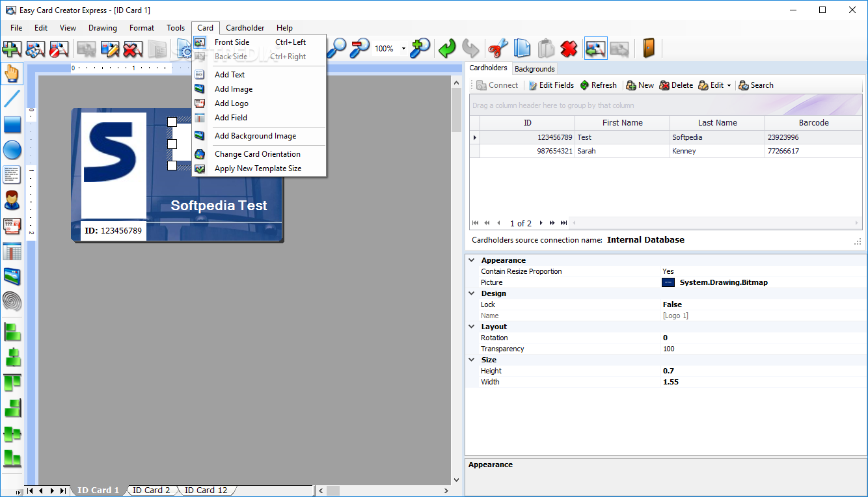Go to next record in grid navigator
868x497 pixels.
point(541,223)
